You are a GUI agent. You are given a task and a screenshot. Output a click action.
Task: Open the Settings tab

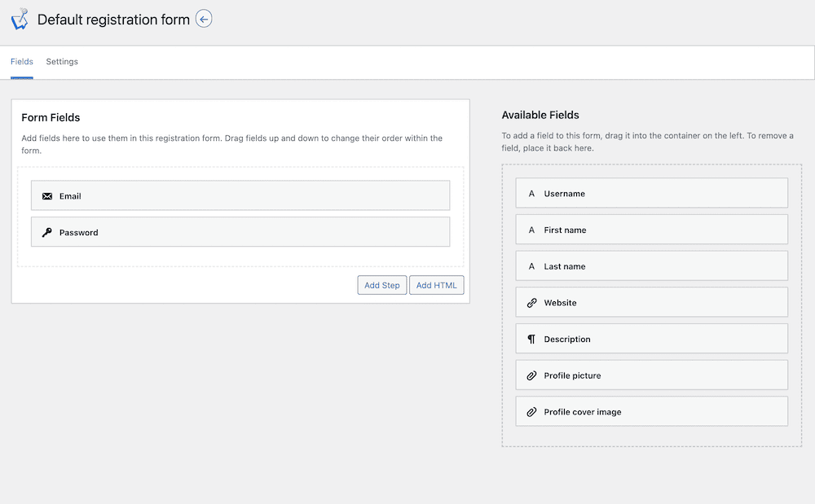click(62, 61)
